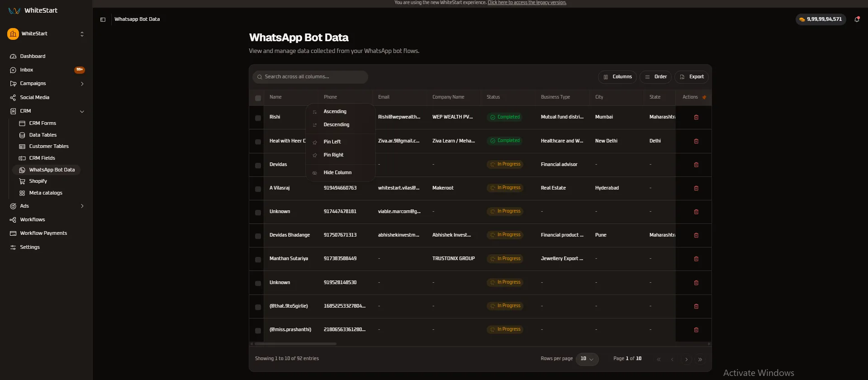Tick the Devidas Bhadange row checkbox
Screen dimensions: 868x380
(258, 236)
